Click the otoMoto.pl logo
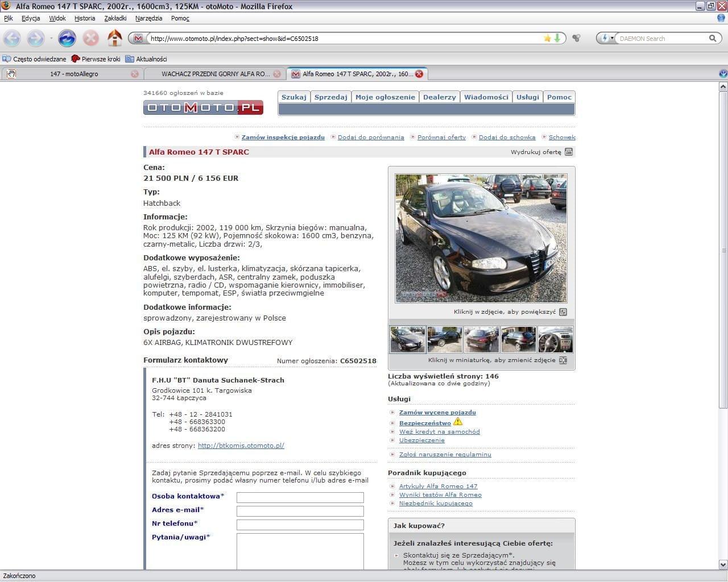The height and width of the screenshot is (582, 728). click(203, 107)
